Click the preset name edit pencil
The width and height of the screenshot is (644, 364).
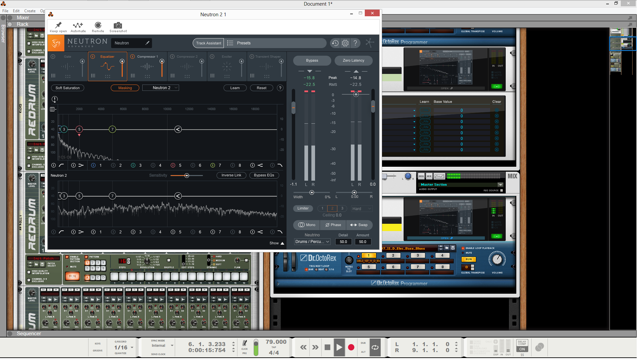coord(147,43)
